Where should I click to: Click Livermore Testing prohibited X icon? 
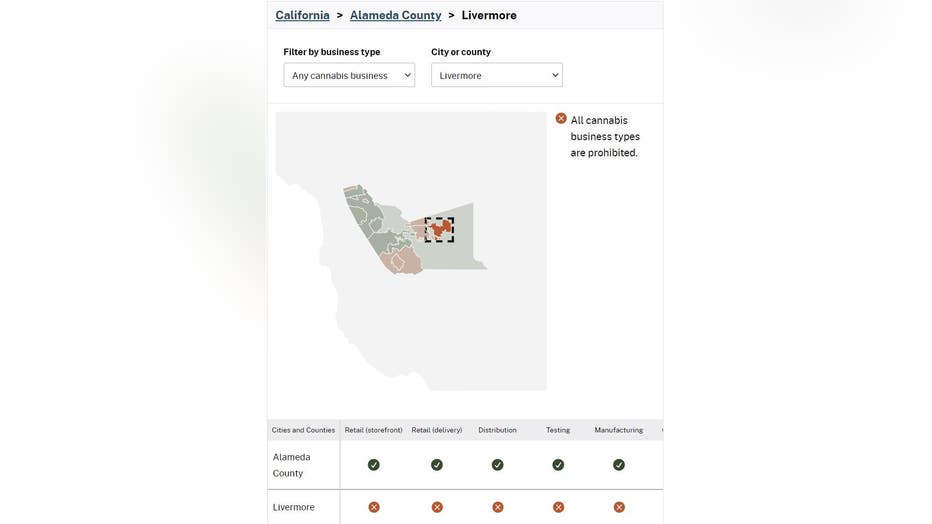(x=558, y=507)
